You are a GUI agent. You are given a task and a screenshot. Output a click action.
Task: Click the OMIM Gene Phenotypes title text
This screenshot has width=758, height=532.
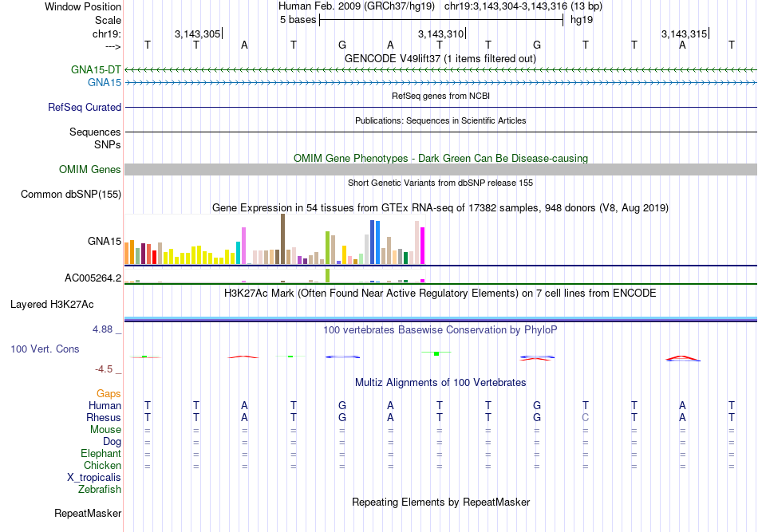coord(441,158)
